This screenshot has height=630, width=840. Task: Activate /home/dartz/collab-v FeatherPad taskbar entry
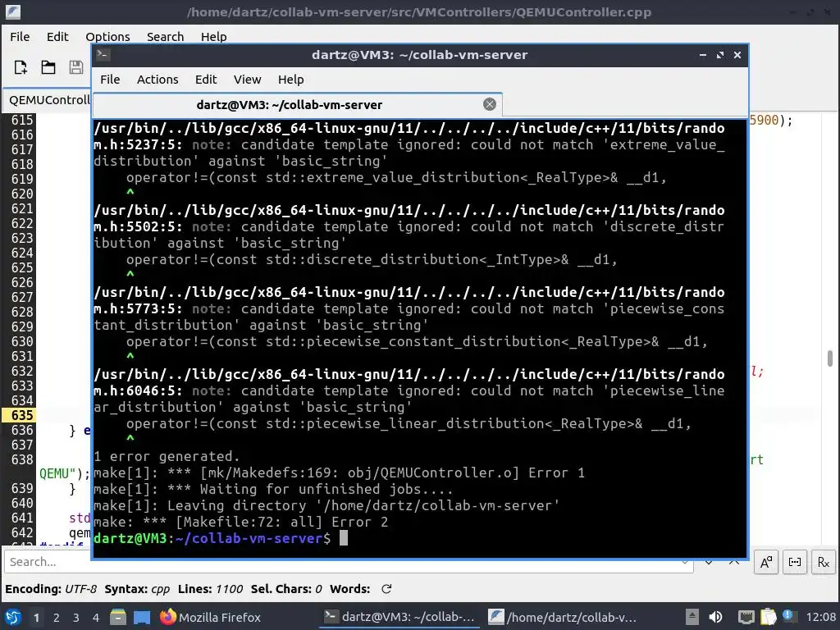click(563, 617)
